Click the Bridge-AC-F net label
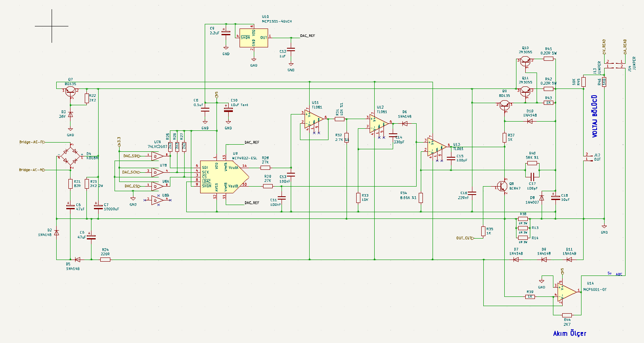 [x=32, y=142]
